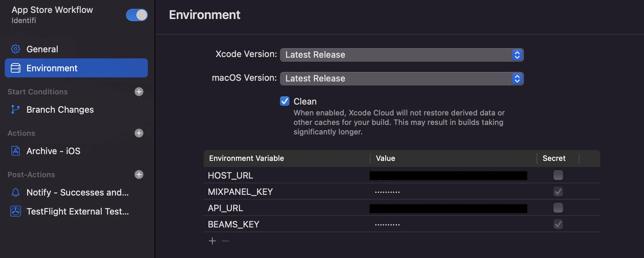Uncheck the Clean checkbox
This screenshot has height=258, width=644.
285,101
